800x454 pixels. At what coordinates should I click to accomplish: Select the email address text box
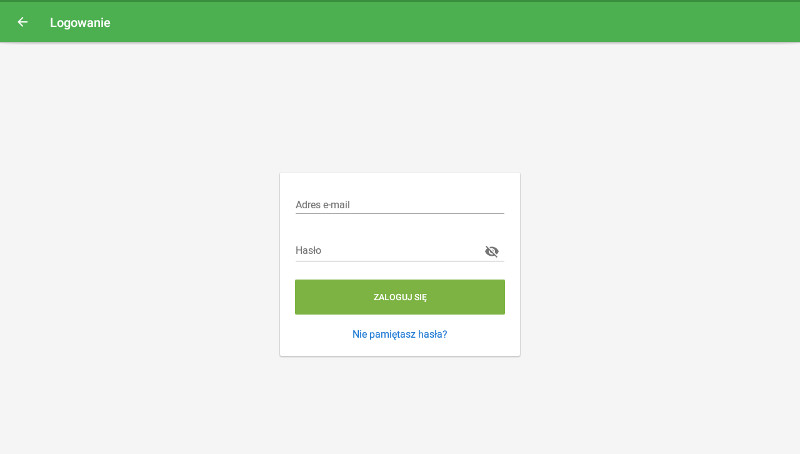(399, 205)
